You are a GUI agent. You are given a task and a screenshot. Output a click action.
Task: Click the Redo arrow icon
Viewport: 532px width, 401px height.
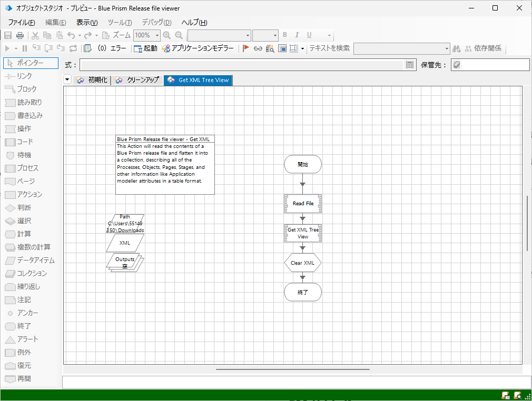[x=88, y=35]
